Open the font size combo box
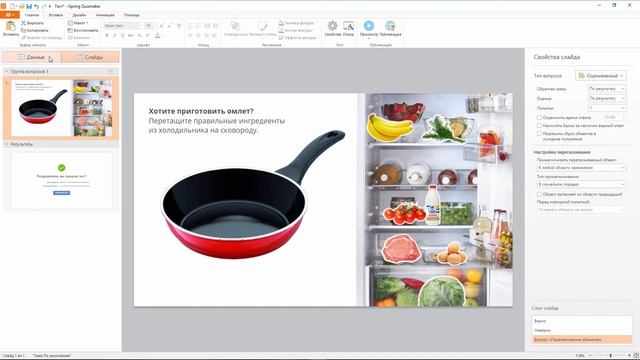This screenshot has width=640, height=360. click(x=149, y=26)
